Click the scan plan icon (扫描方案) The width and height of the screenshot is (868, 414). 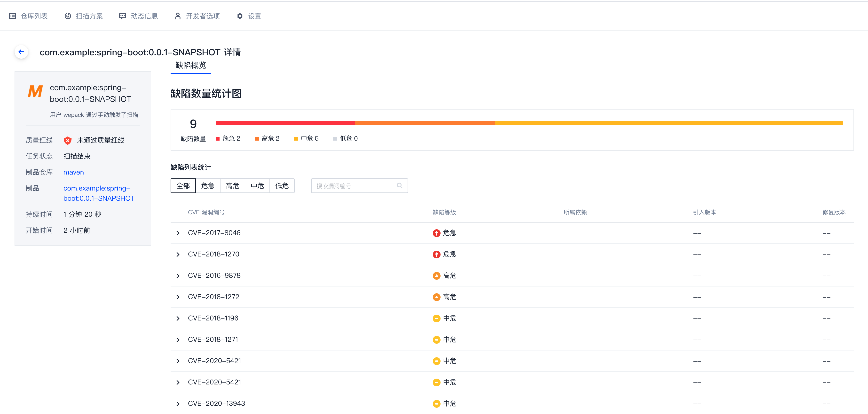(x=68, y=16)
